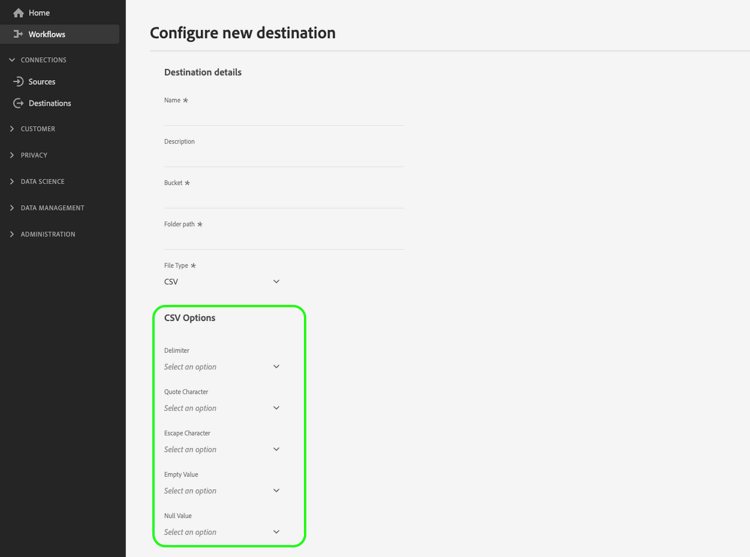Open the Null Value dropdown
Screen dimensions: 750x557
pos(222,532)
